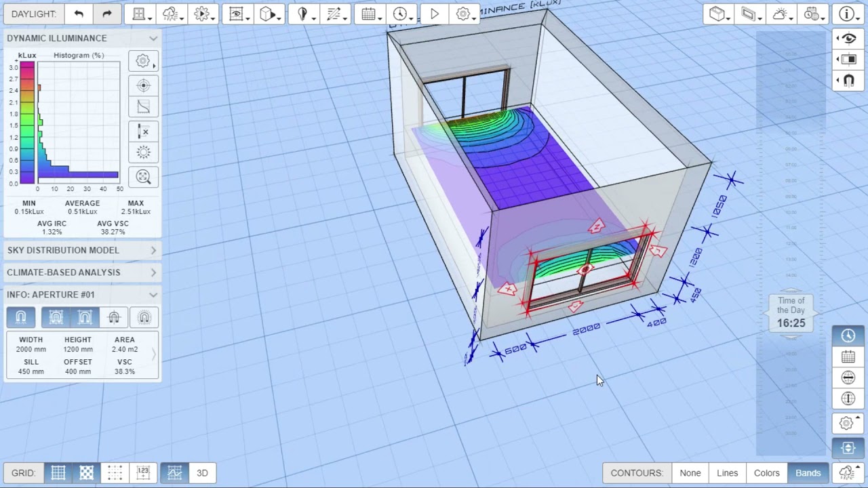This screenshot has width=868, height=488.
Task: Select the globe longitude icon
Action: click(x=848, y=399)
